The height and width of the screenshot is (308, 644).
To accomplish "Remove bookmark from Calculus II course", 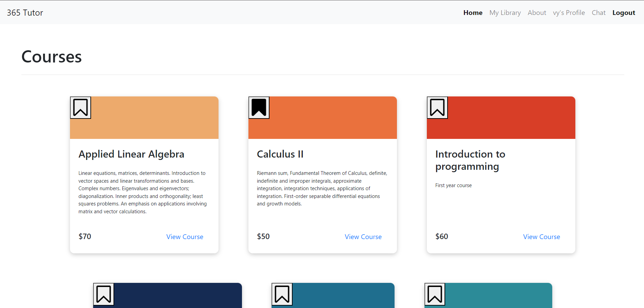I will 259,108.
